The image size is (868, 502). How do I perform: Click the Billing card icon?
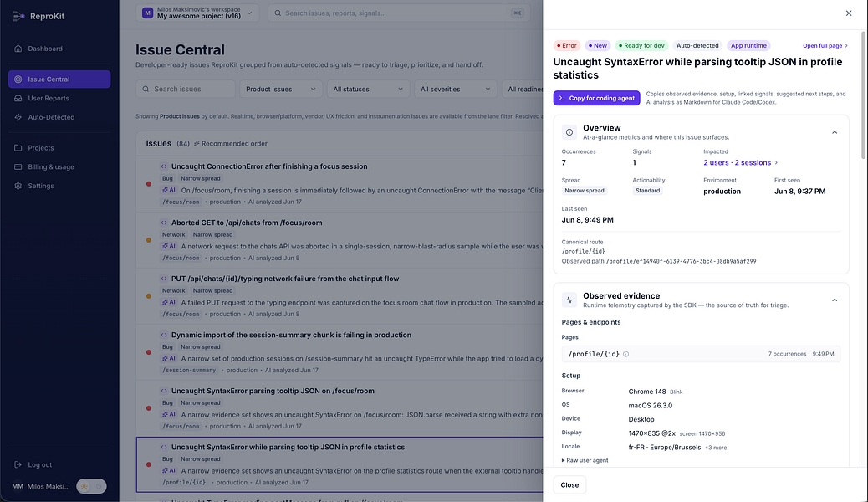pos(18,166)
